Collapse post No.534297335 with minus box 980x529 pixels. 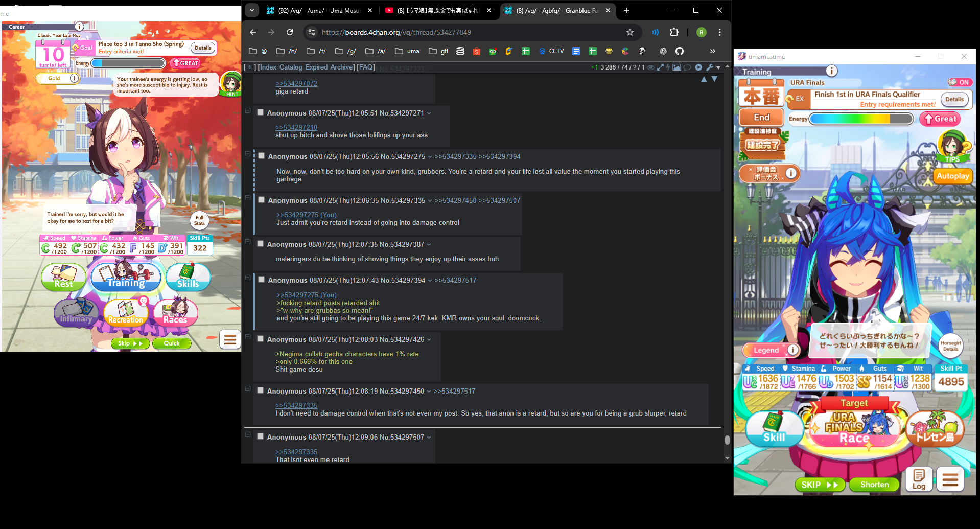(x=248, y=198)
